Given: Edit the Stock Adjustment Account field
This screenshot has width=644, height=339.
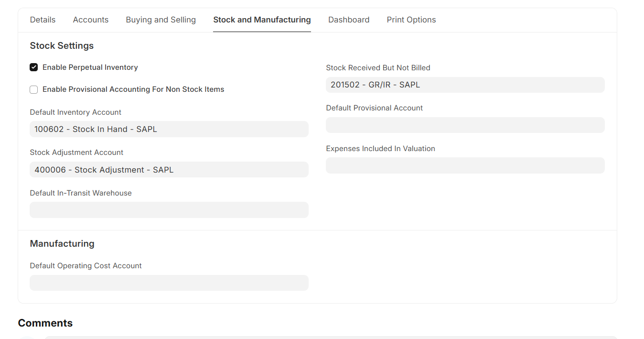Looking at the screenshot, I should coord(169,170).
